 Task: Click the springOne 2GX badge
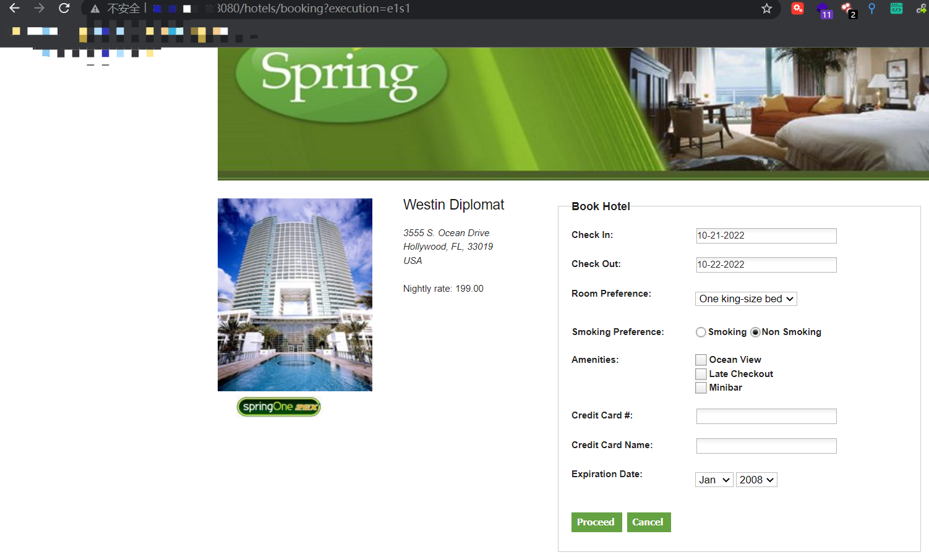279,407
